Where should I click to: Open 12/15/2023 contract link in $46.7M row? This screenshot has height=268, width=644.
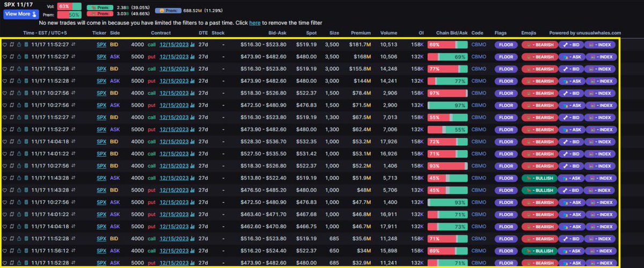coord(173,227)
